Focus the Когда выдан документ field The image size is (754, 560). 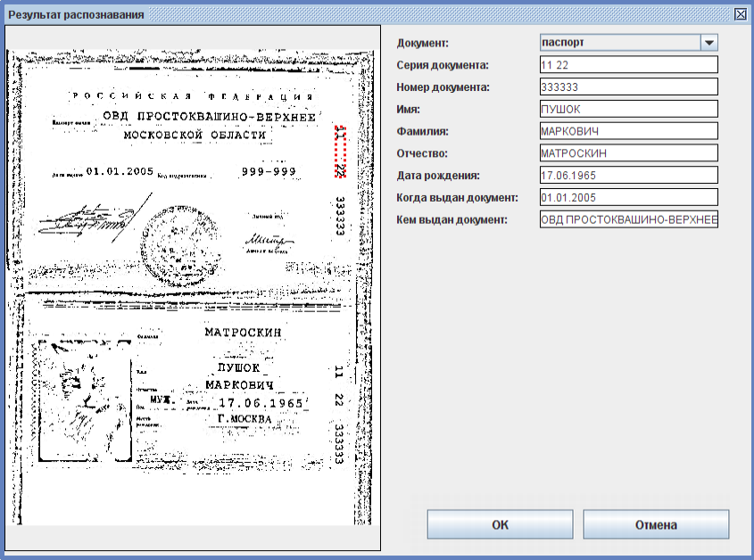(628, 197)
